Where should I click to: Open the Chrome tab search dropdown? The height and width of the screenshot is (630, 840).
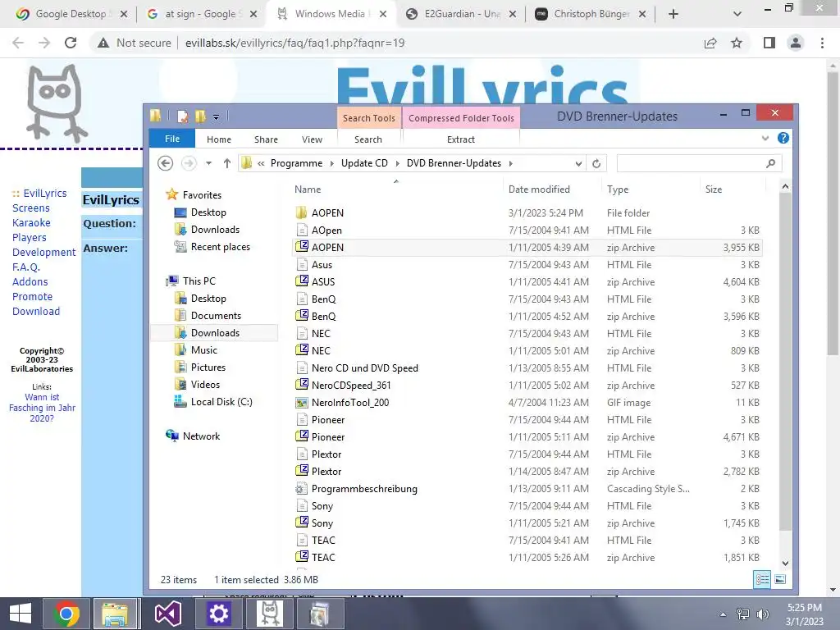pyautogui.click(x=737, y=14)
